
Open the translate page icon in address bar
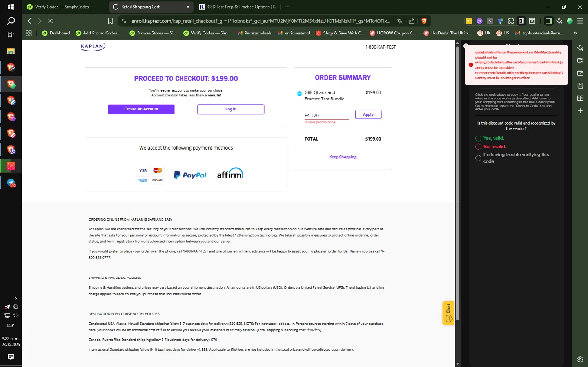coord(399,21)
